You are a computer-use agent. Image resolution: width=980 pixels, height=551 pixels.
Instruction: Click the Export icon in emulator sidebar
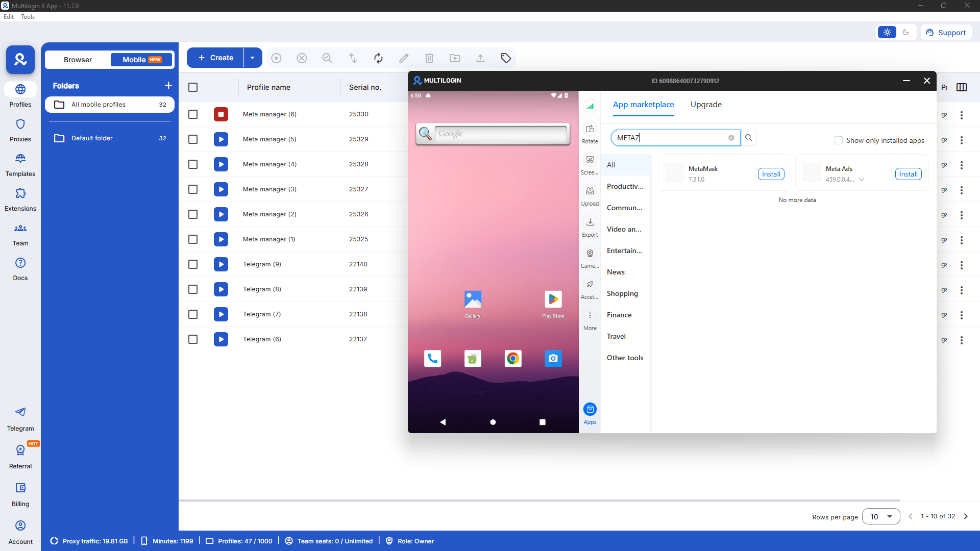pos(590,222)
